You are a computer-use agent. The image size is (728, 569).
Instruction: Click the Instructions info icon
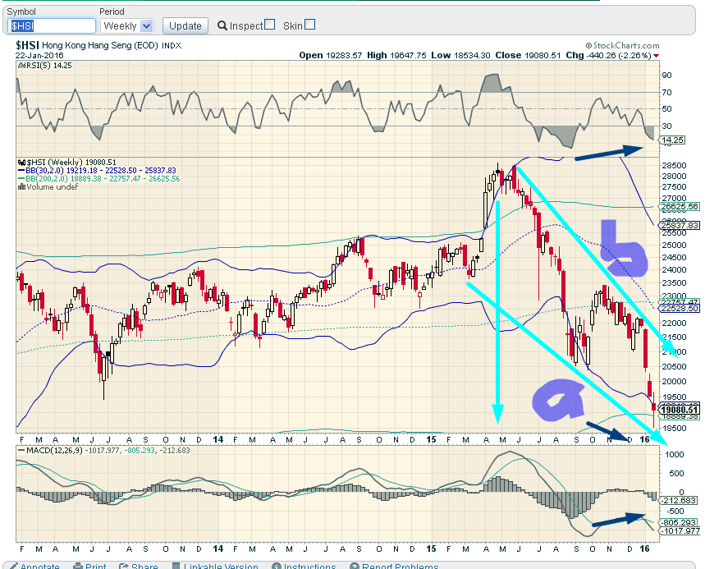pyautogui.click(x=277, y=567)
